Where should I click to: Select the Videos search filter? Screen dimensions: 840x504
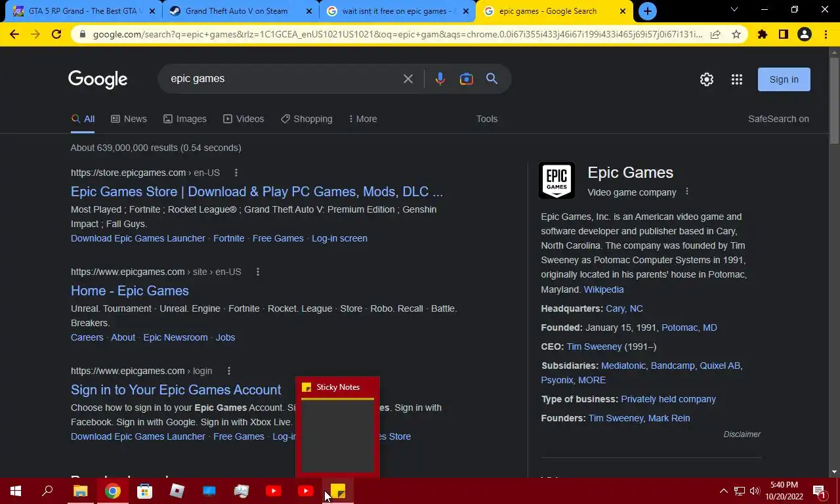pos(243,119)
